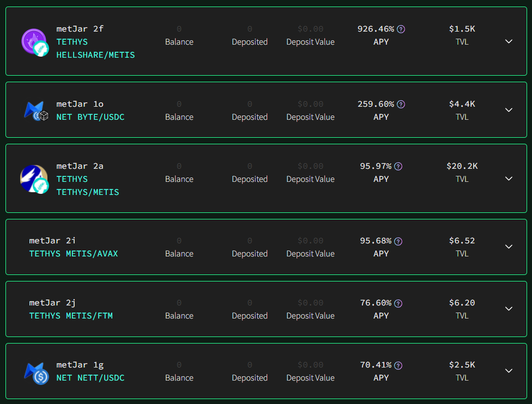Expand the metJar 1o row chevron

click(509, 110)
